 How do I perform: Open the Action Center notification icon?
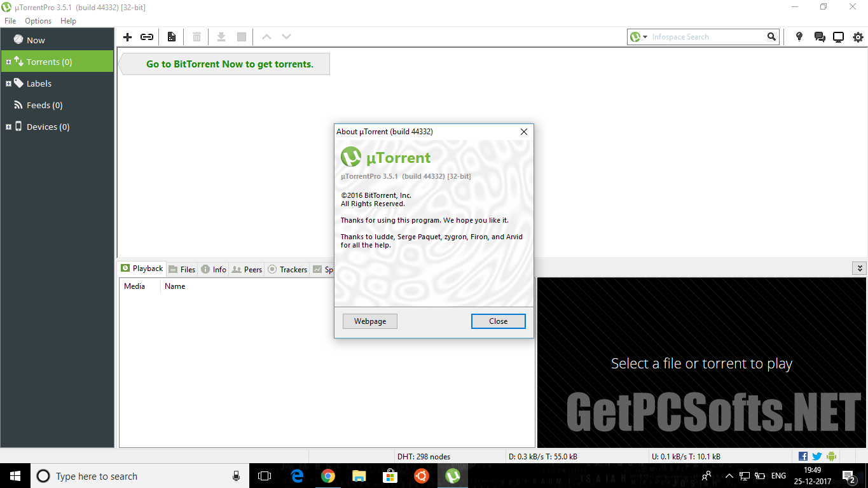pyautogui.click(x=848, y=476)
